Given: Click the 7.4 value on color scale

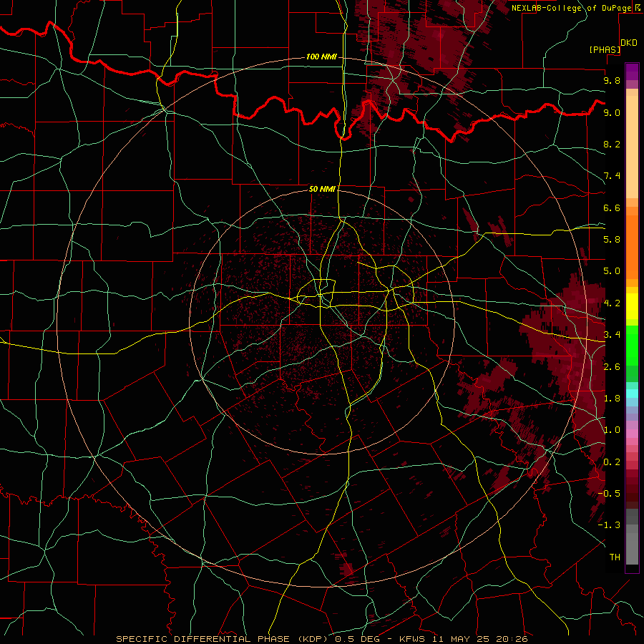Looking at the screenshot, I should (x=612, y=176).
